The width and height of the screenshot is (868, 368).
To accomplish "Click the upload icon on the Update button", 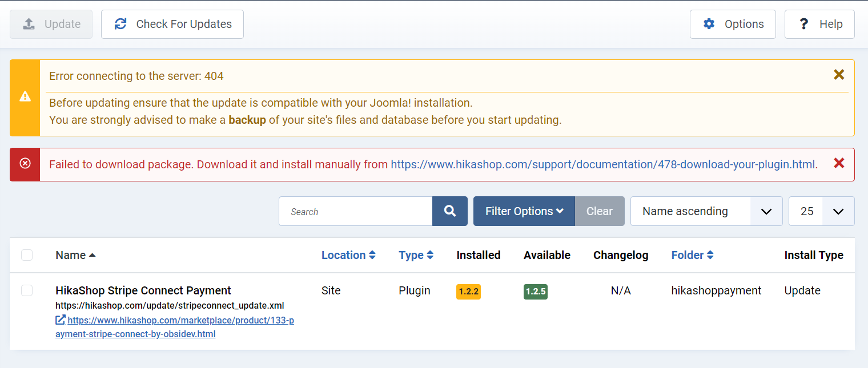I will [29, 24].
